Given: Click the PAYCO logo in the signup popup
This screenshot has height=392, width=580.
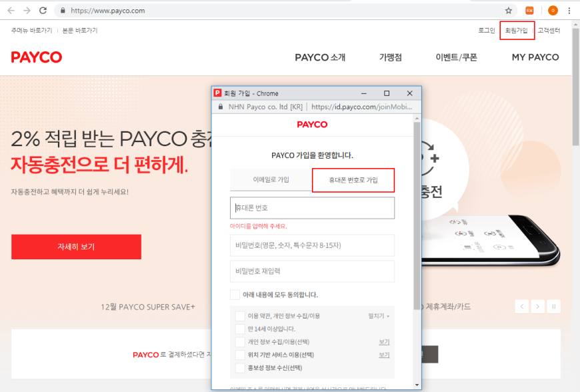Looking at the screenshot, I should coord(312,124).
